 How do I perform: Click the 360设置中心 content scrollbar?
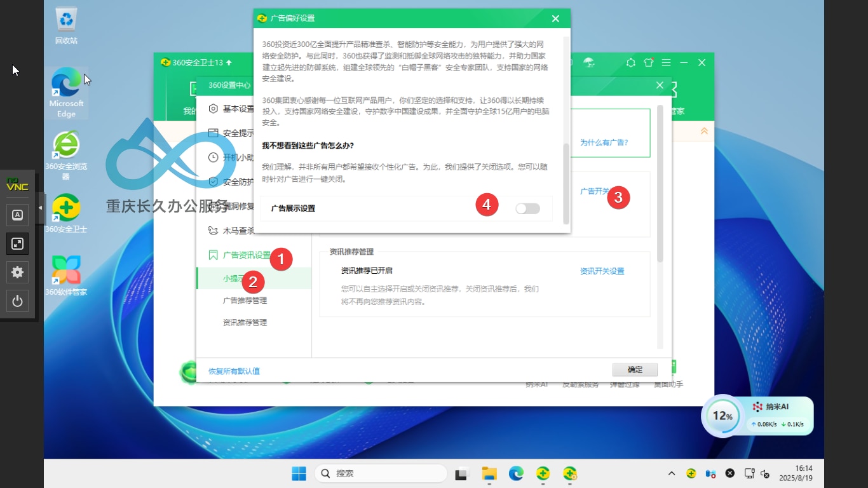click(660, 184)
